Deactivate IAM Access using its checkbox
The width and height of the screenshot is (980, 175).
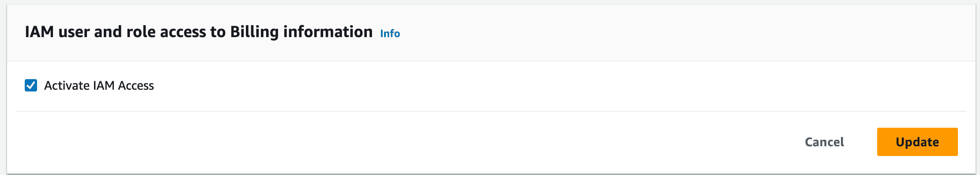tap(31, 85)
